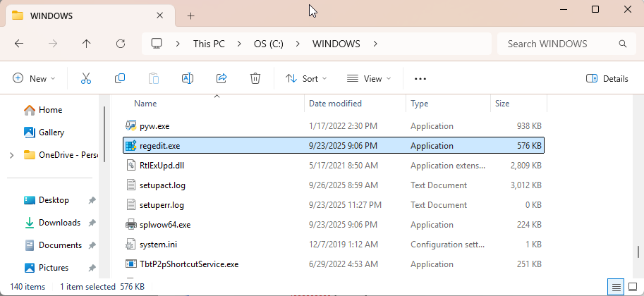Toggle the Details pane

pos(607,78)
